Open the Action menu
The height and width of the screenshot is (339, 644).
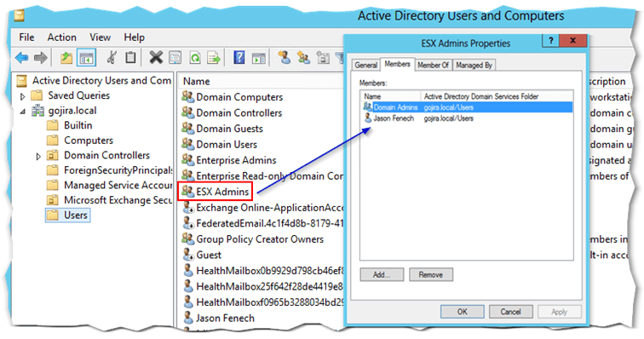click(62, 37)
